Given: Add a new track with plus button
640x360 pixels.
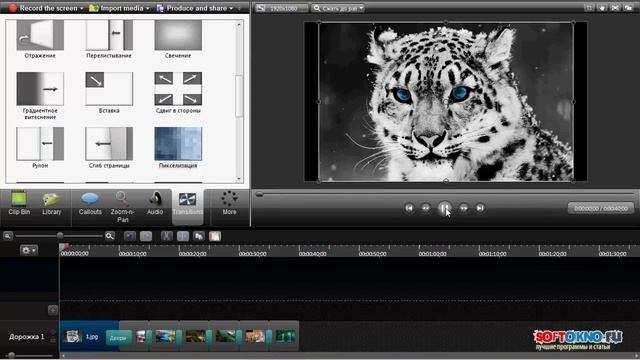Looking at the screenshot, I should pyautogui.click(x=53, y=310).
